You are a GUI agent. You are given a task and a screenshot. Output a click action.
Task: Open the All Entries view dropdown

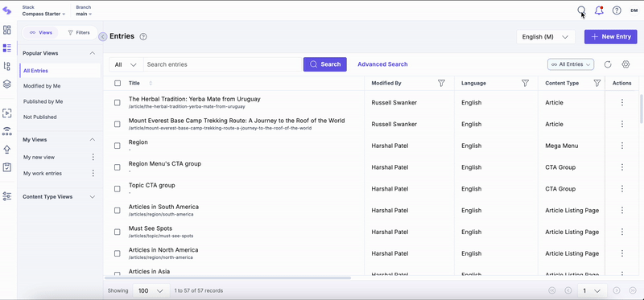571,64
